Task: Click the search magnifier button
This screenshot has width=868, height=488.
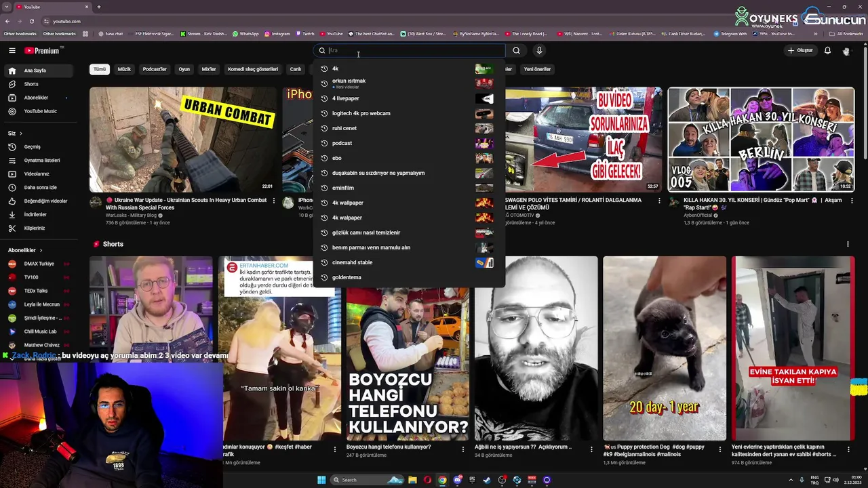Action: tap(516, 50)
